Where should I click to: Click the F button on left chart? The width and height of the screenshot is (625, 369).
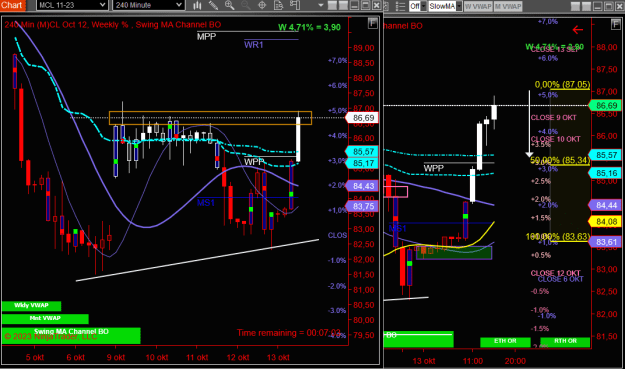pyautogui.click(x=372, y=24)
